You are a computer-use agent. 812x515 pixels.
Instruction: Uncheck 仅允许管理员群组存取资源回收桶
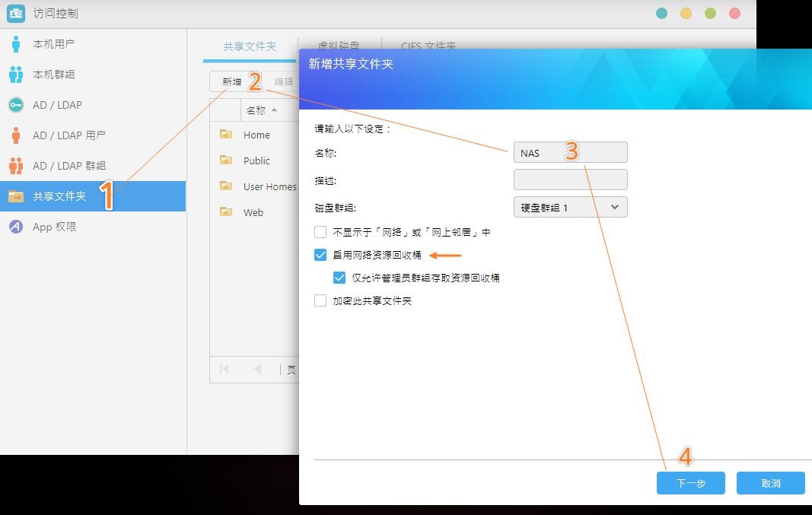[x=339, y=278]
